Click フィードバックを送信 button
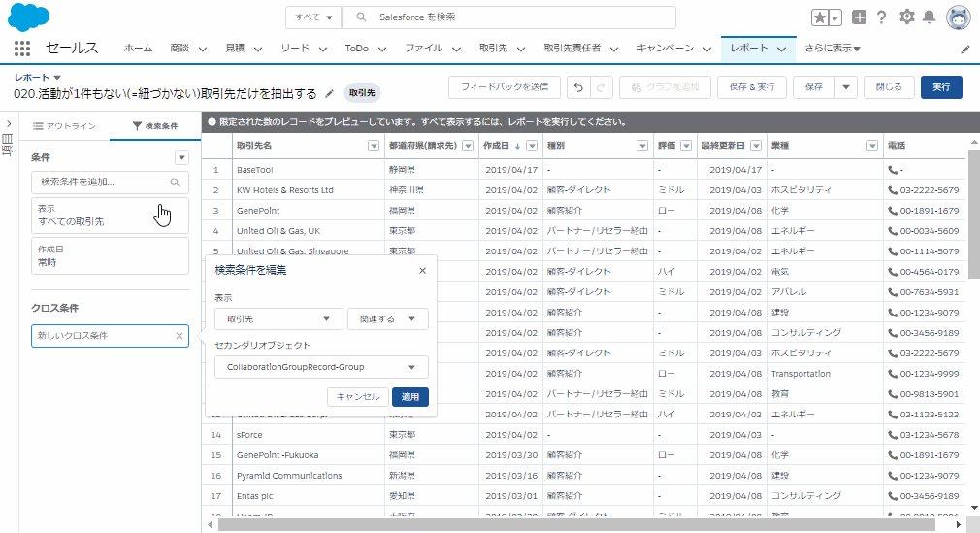Screen dimensions: 980x533 click(505, 87)
